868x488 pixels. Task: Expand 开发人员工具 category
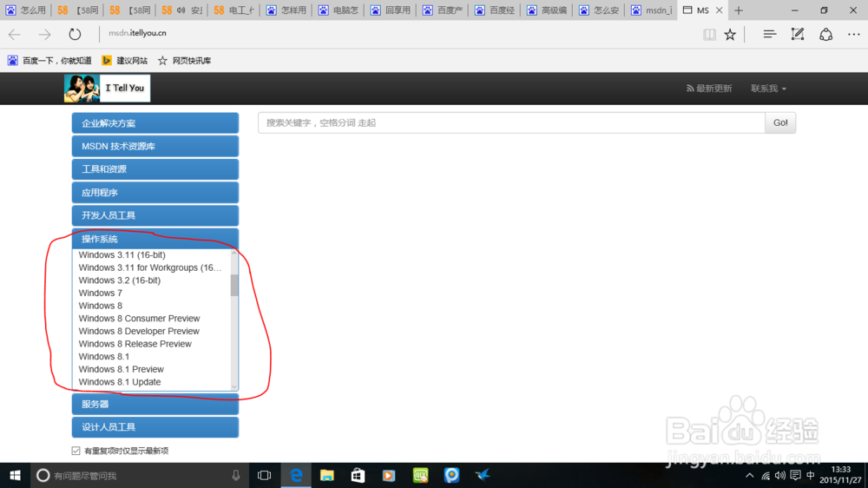coord(155,215)
